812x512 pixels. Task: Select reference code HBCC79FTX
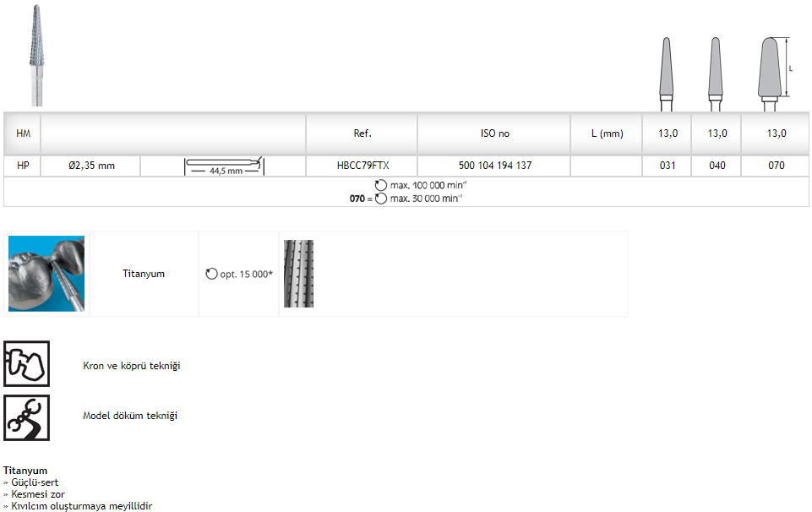(362, 166)
